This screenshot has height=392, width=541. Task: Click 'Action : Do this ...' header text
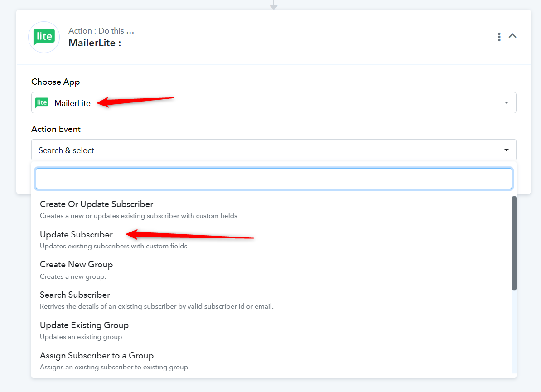[101, 31]
